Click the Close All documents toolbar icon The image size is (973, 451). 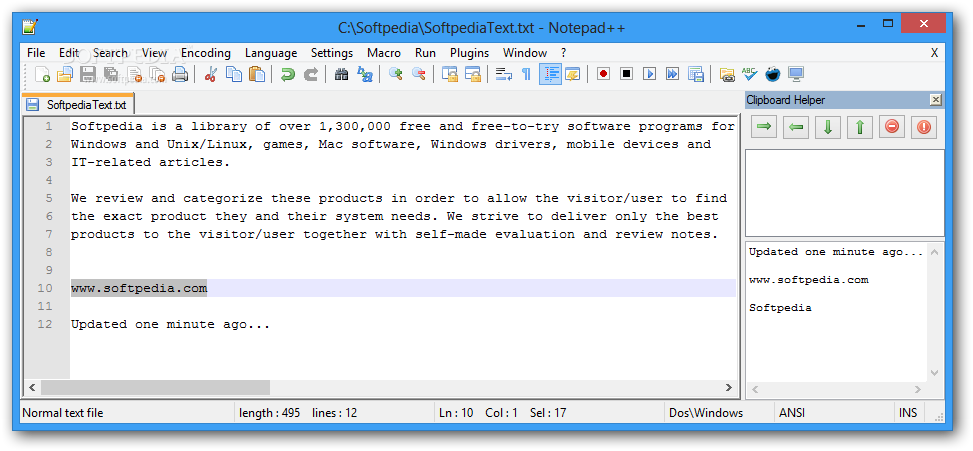[x=157, y=74]
